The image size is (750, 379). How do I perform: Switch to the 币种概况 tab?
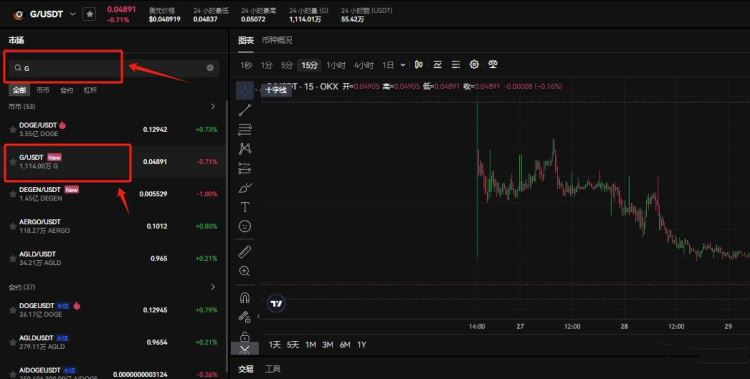pos(276,40)
